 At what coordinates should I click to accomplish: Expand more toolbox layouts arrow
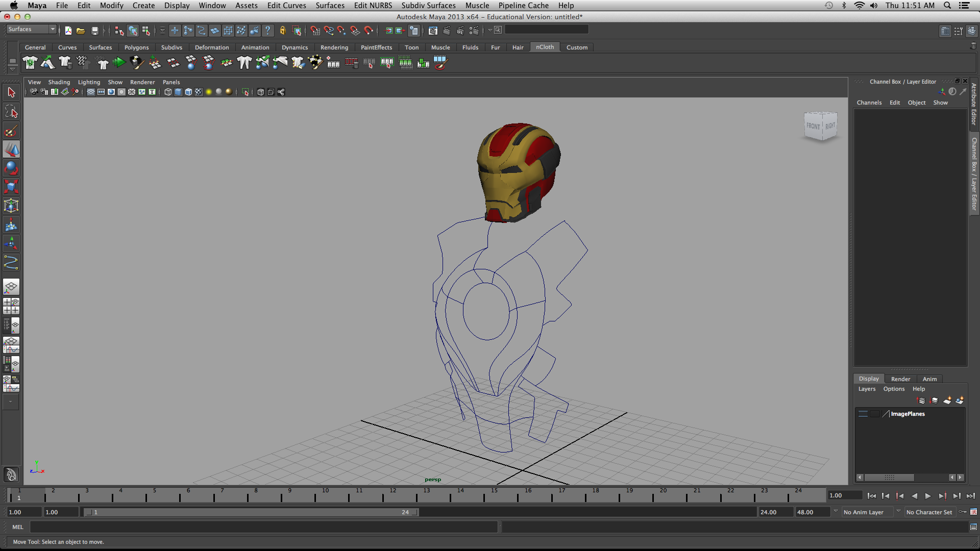pos(11,402)
